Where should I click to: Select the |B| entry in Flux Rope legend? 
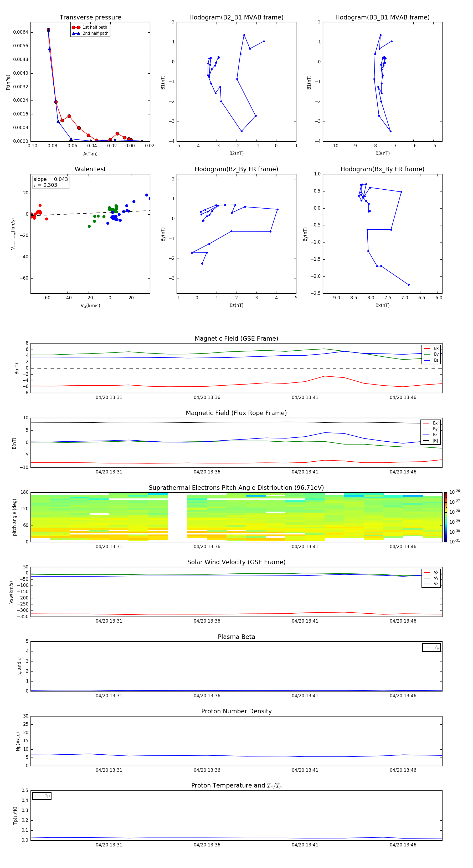[431, 441]
